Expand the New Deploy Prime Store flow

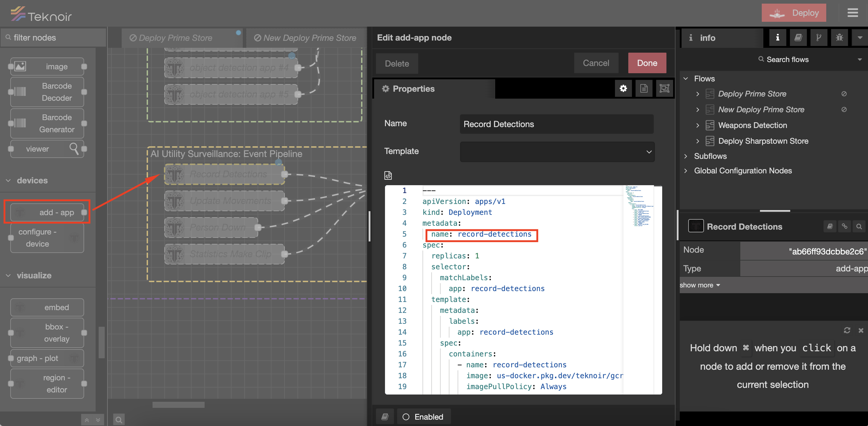[698, 110]
